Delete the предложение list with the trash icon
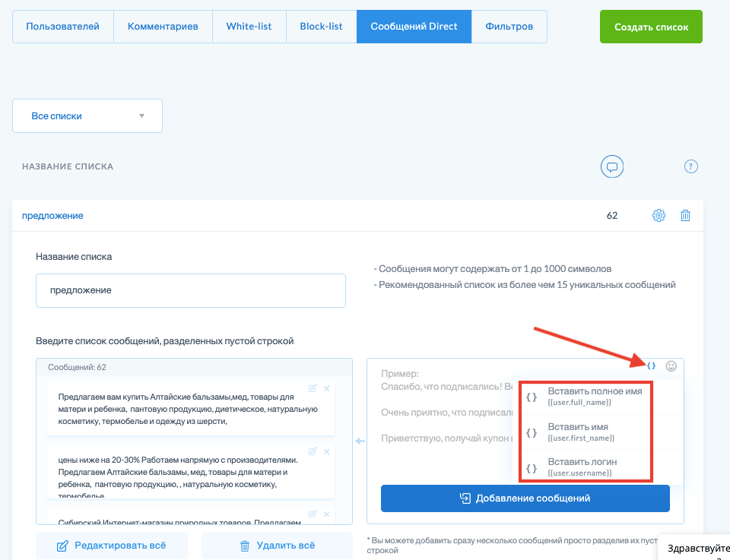 (x=685, y=216)
